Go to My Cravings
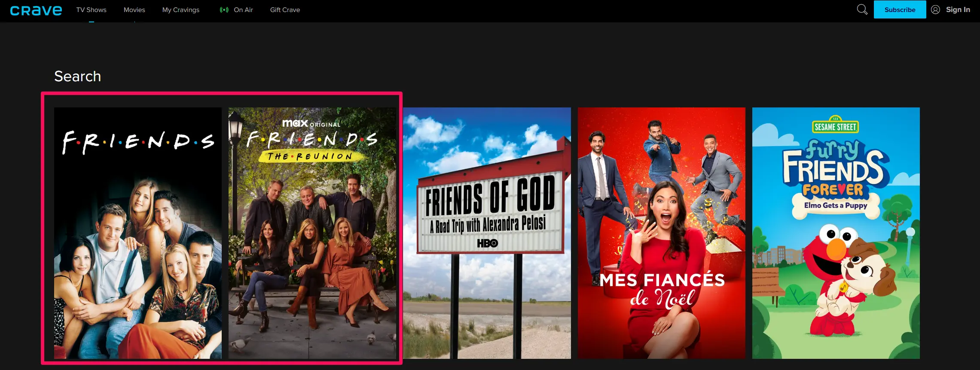The width and height of the screenshot is (980, 370). click(x=181, y=9)
